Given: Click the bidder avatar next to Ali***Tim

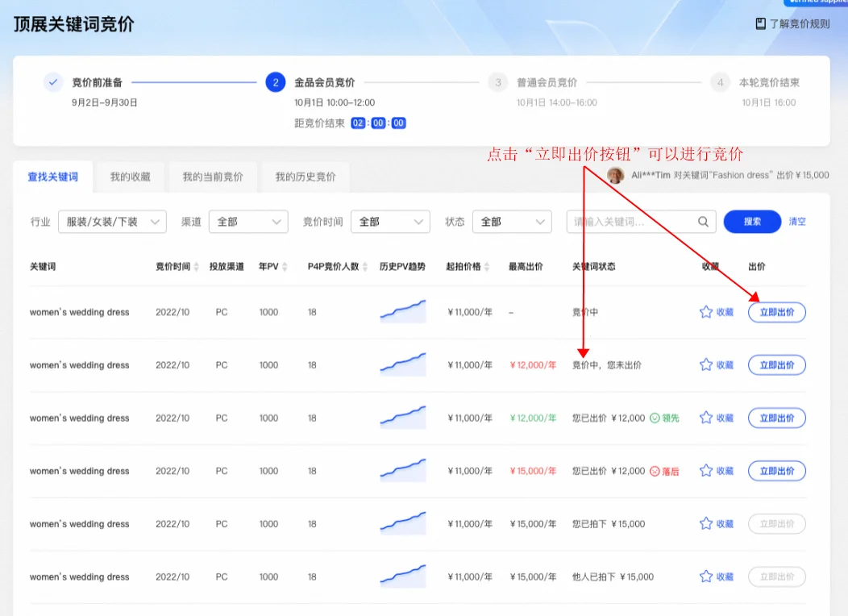Looking at the screenshot, I should 616,176.
